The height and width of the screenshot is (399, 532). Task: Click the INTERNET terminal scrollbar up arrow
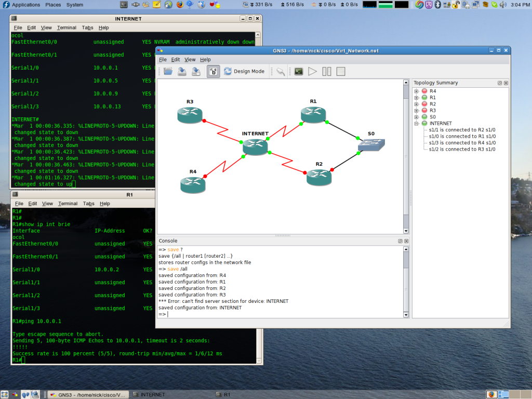tap(258, 35)
